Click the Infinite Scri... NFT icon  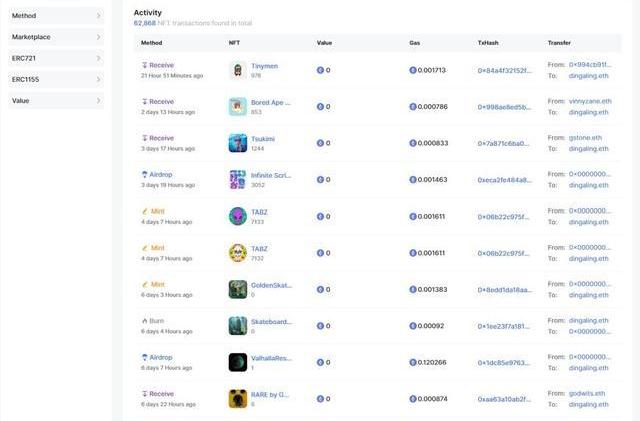(237, 180)
